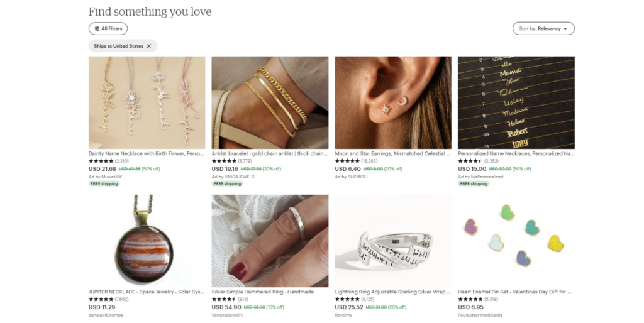Screen dimensions: 644x323
Task: Expand the Sort by Relevancy dropdown
Action: 543,28
